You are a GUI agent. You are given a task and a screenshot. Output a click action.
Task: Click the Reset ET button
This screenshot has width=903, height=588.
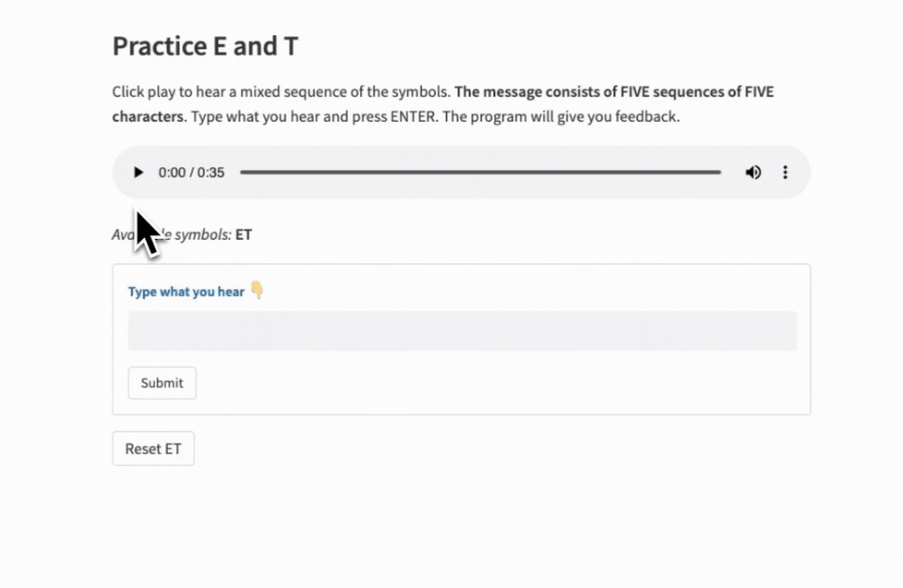point(153,450)
